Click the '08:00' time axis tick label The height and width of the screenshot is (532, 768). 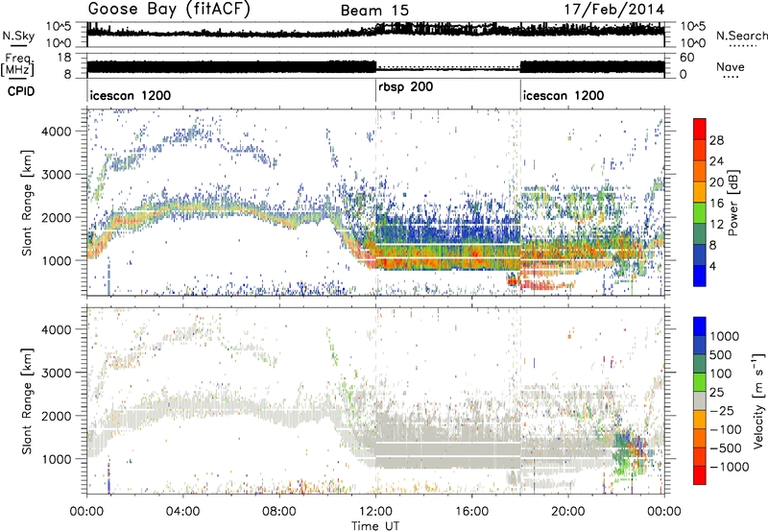pyautogui.click(x=279, y=512)
